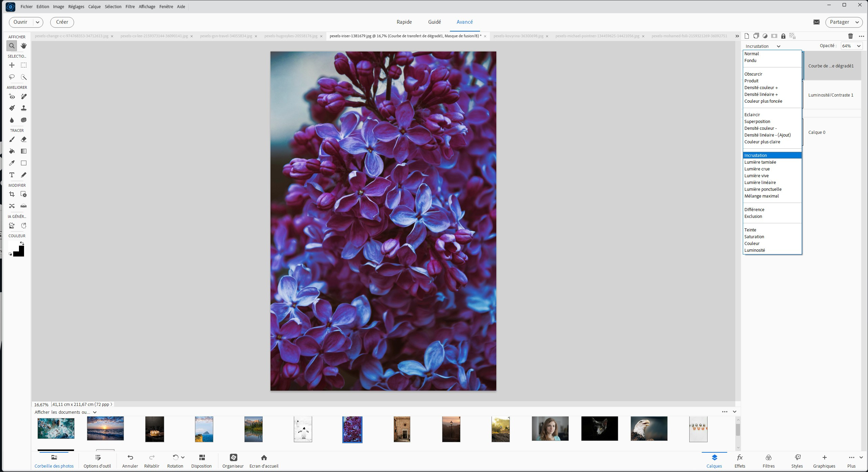Swap foreground and background colors
The width and height of the screenshot is (868, 472).
[22, 243]
